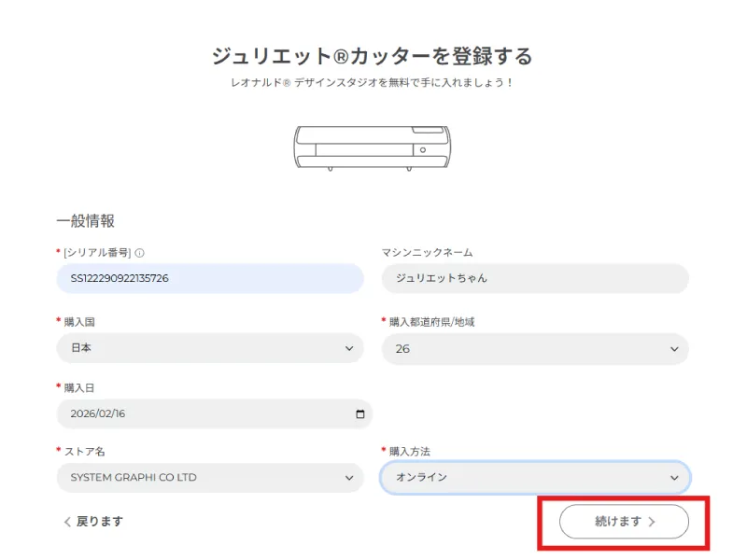
Task: Click the [シリアル番号] field label
Action: (97, 252)
